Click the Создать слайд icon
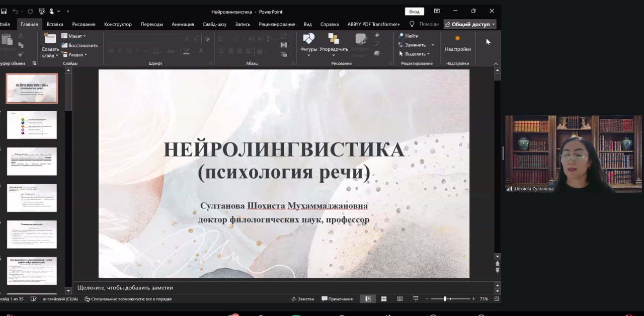The height and width of the screenshot is (316, 644). (50, 39)
